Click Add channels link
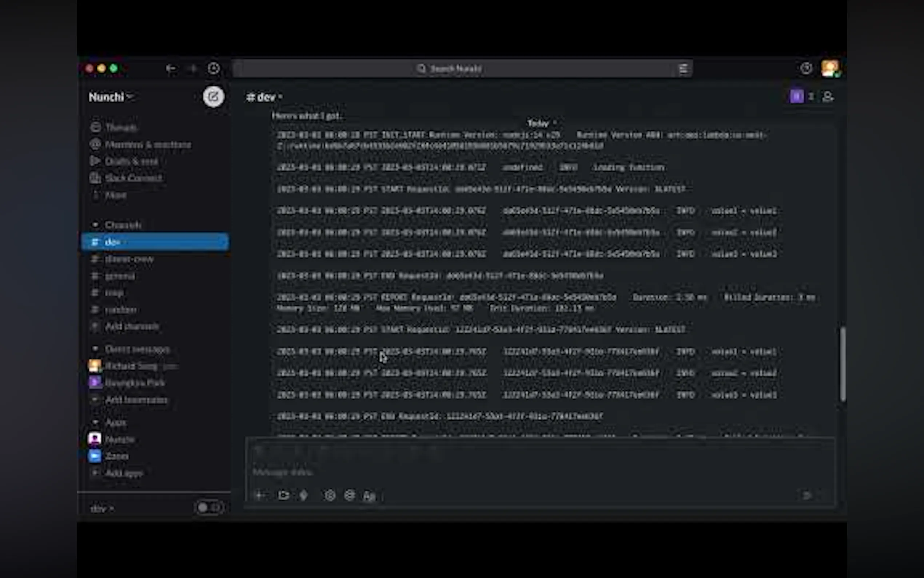Image resolution: width=924 pixels, height=578 pixels. pos(131,326)
